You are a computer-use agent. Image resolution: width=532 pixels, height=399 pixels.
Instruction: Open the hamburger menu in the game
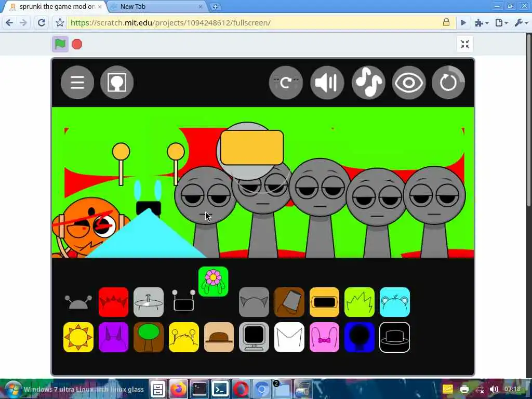pyautogui.click(x=77, y=83)
